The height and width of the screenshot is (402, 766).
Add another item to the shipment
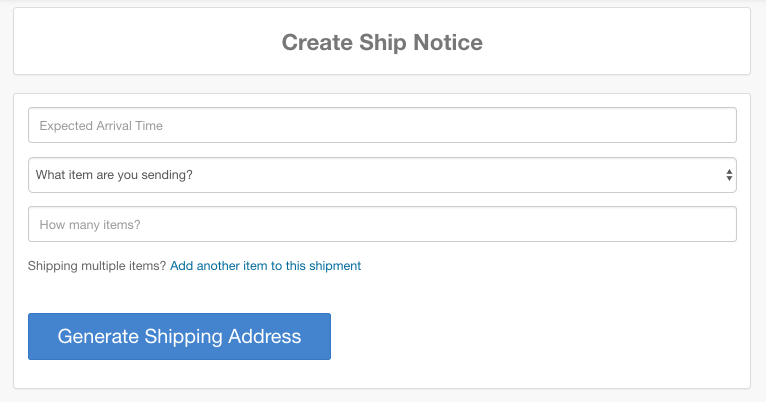point(265,266)
